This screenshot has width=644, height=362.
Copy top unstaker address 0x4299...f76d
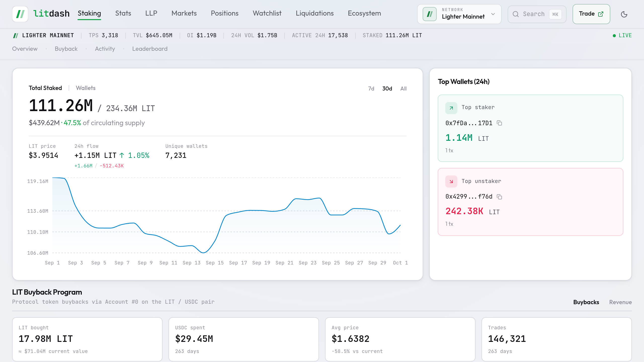(499, 197)
